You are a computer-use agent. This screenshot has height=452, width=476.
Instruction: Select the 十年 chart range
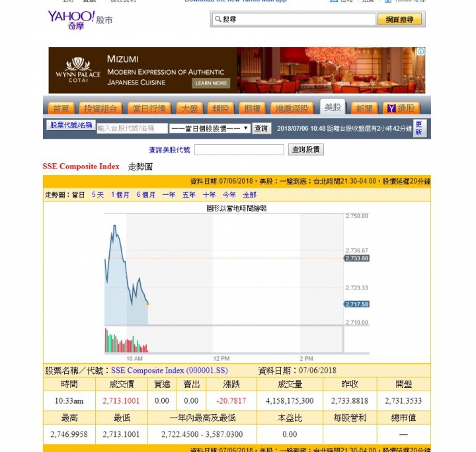click(209, 195)
